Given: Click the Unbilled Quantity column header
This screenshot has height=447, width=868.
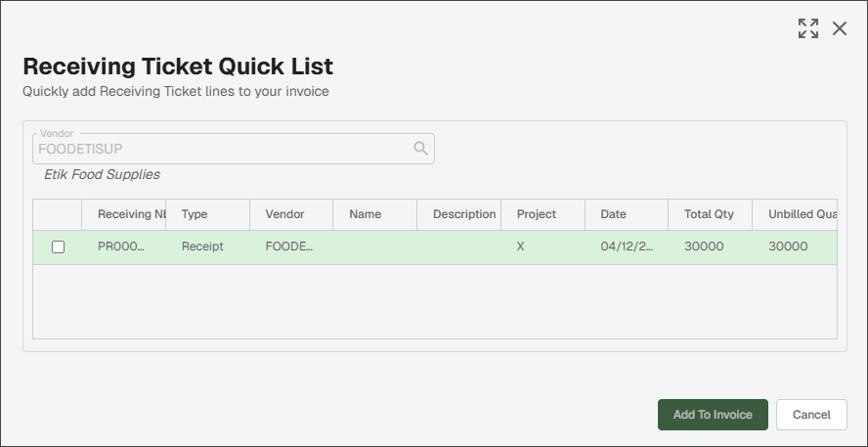Looking at the screenshot, I should pos(795,214).
